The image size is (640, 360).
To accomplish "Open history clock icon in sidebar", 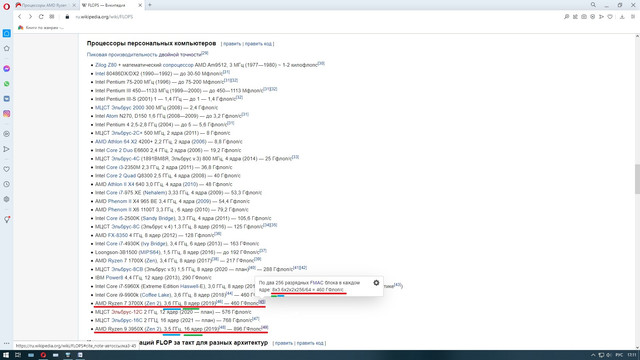I will (x=7, y=184).
